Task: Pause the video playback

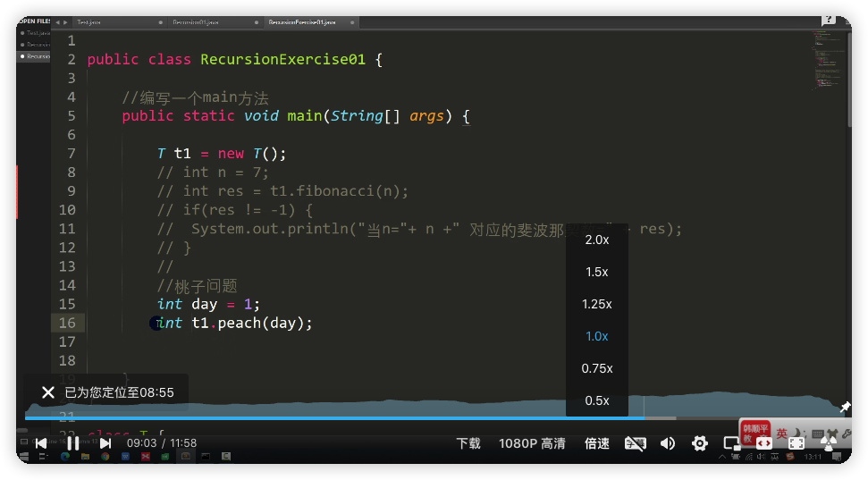Action: click(73, 443)
